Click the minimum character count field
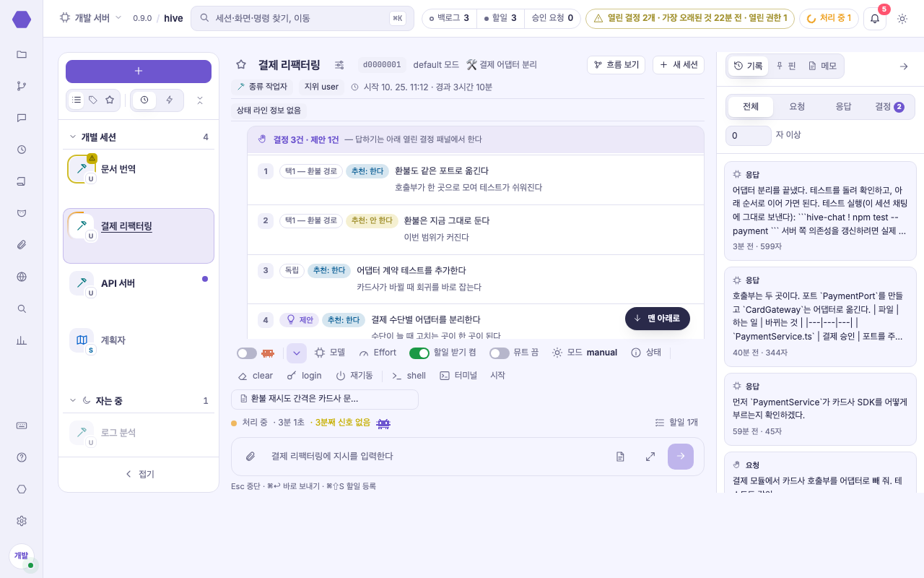Viewport: 924px width, 578px height. (x=749, y=135)
